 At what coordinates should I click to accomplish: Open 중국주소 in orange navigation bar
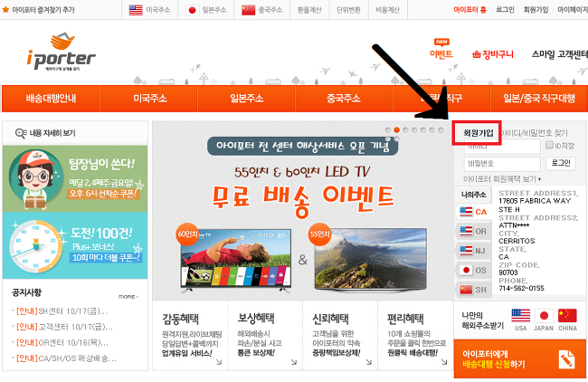tap(344, 99)
